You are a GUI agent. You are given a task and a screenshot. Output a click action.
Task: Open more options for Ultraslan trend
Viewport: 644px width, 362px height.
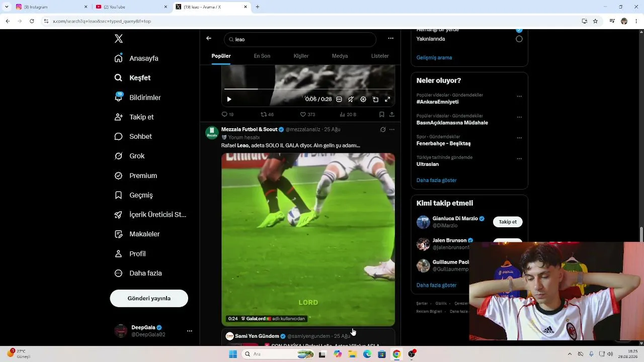[519, 159]
